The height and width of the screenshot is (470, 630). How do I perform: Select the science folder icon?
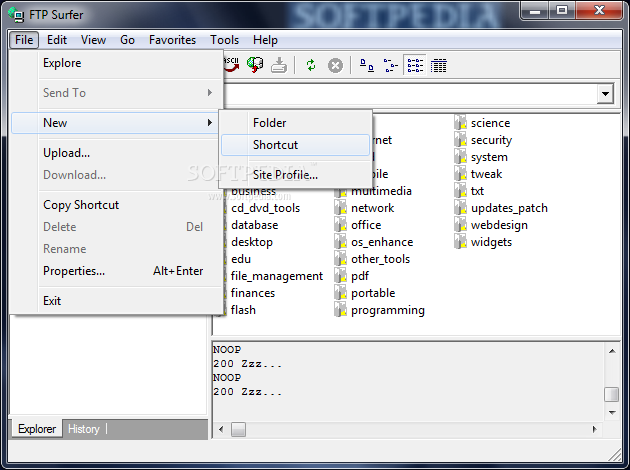point(460,122)
